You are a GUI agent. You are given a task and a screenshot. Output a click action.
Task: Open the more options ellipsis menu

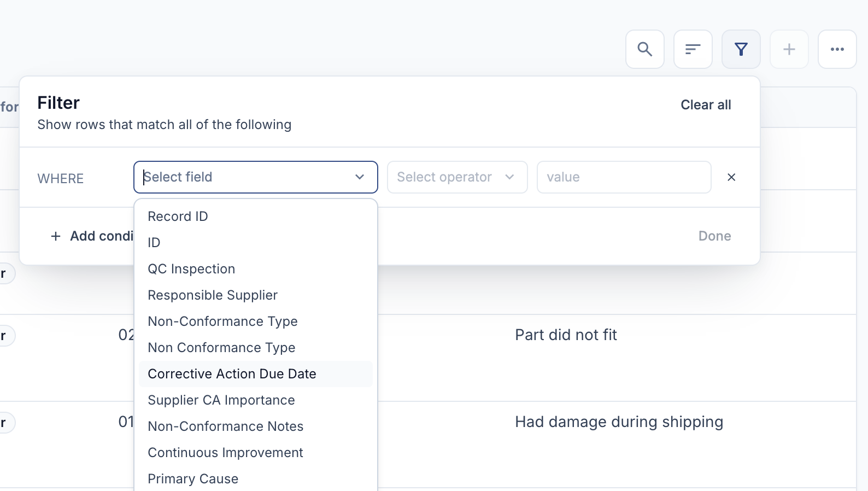click(837, 49)
